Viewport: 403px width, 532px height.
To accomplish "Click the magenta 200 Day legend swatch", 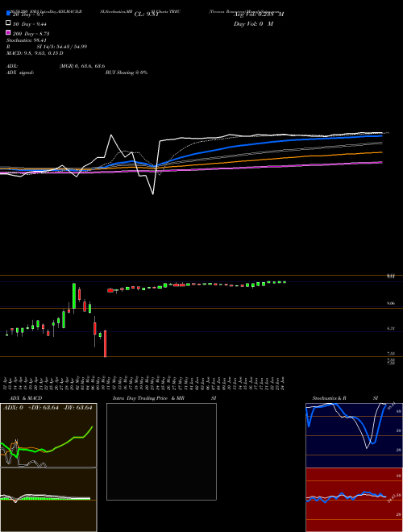I will click(8, 33).
